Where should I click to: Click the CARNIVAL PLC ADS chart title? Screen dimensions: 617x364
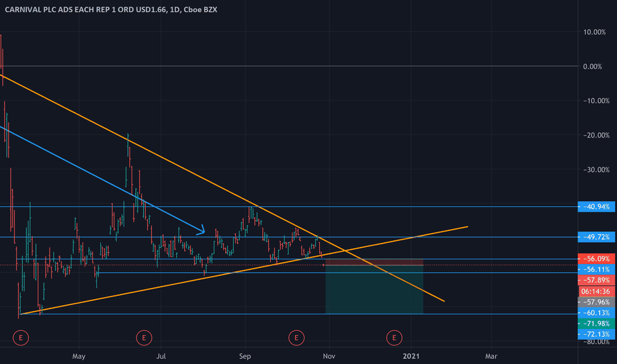(111, 9)
